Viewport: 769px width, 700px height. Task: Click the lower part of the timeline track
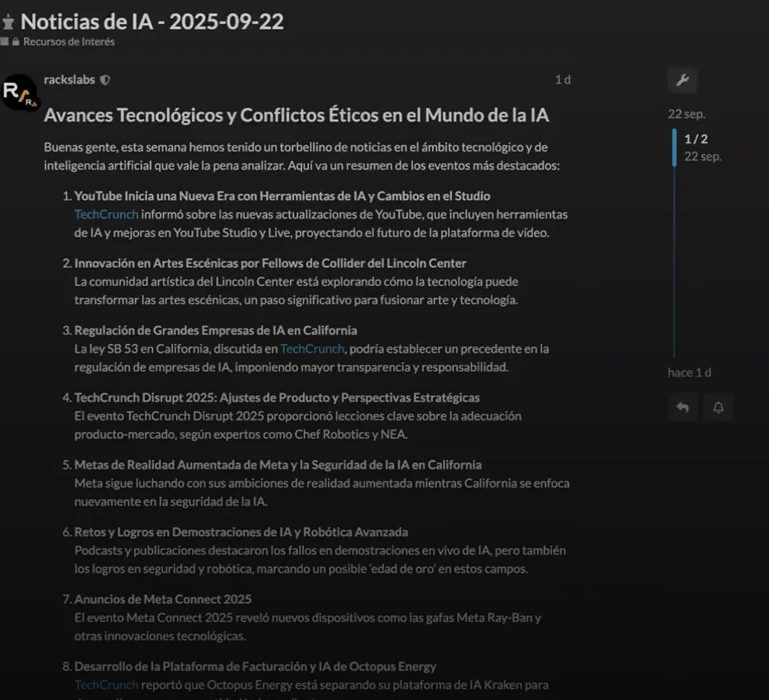click(675, 314)
